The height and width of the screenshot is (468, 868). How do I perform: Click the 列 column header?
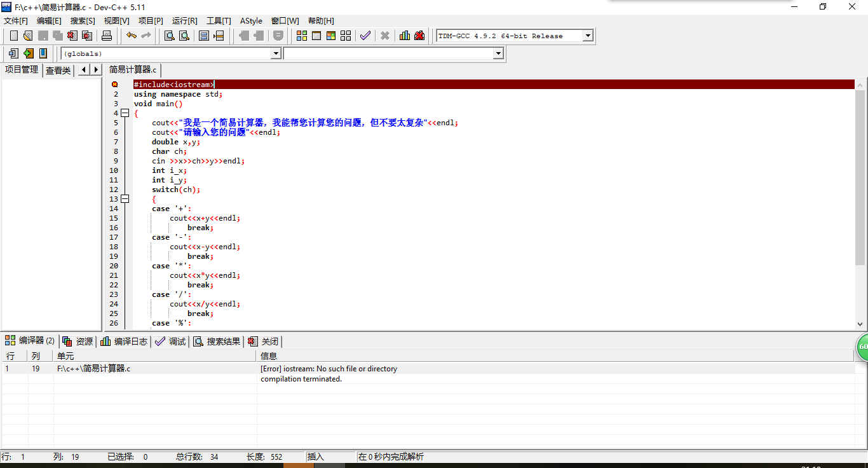point(41,356)
